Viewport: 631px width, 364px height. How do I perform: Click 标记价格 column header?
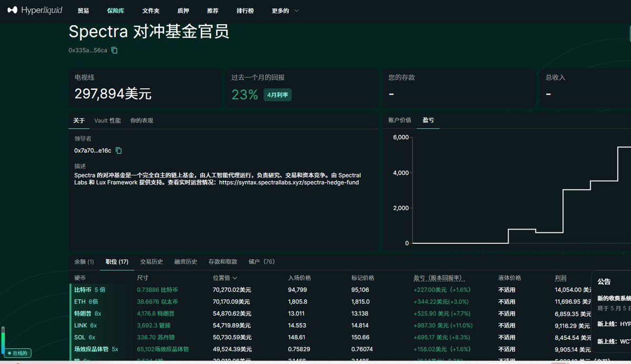363,278
